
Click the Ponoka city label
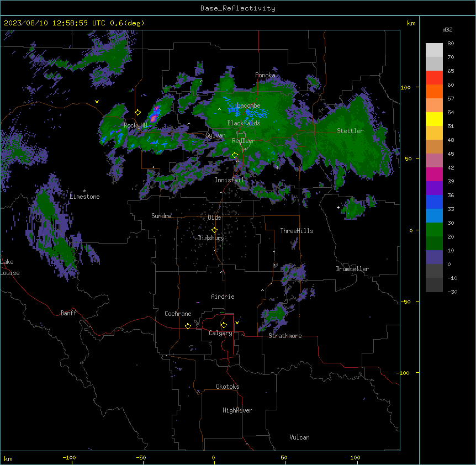(265, 75)
